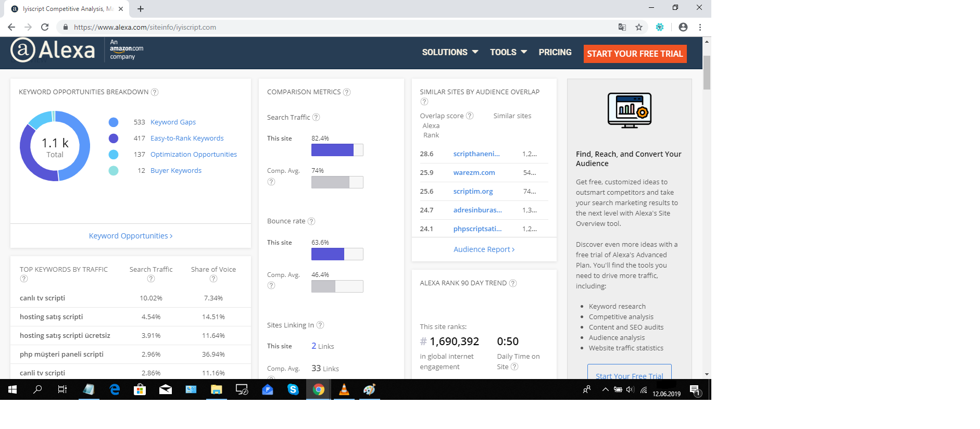Open the Keyword Gaps link
This screenshot has width=980, height=429.
[x=173, y=122]
